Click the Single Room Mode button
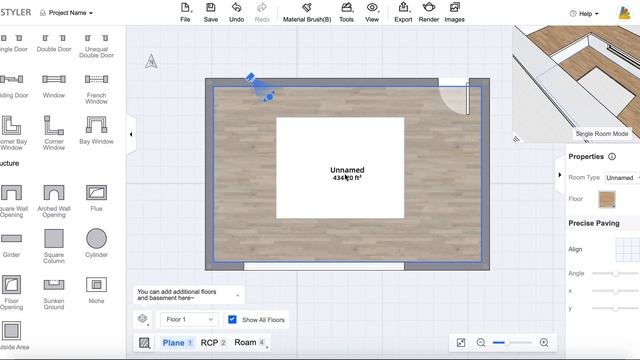 (x=602, y=134)
